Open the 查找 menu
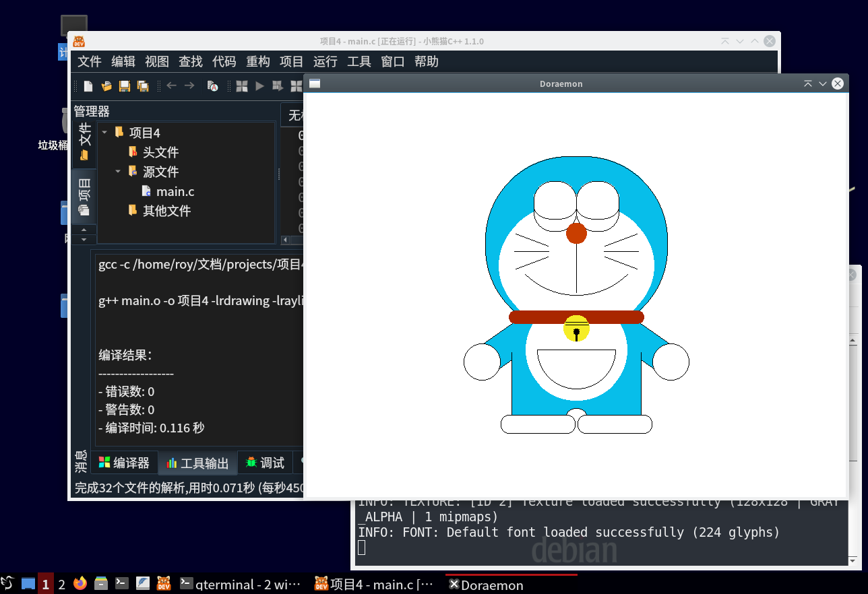Image resolution: width=868 pixels, height=594 pixels. [191, 61]
